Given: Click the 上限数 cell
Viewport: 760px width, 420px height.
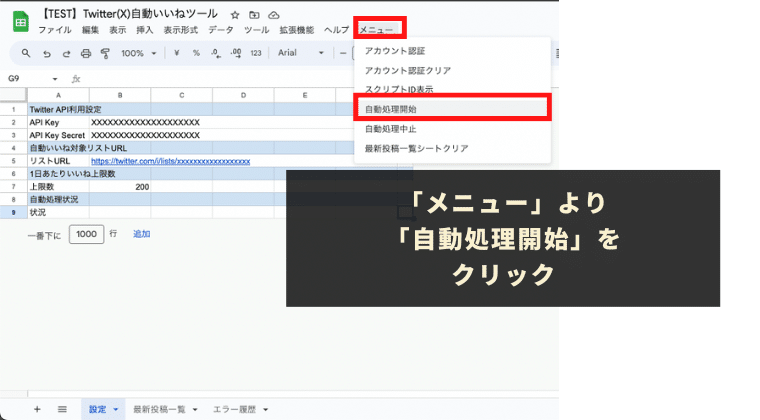Looking at the screenshot, I should (x=58, y=187).
